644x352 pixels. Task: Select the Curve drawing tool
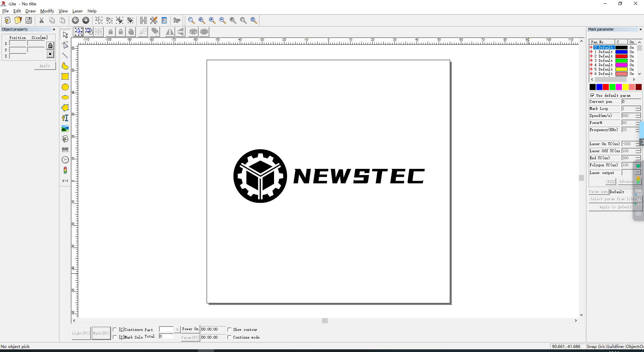click(x=65, y=66)
